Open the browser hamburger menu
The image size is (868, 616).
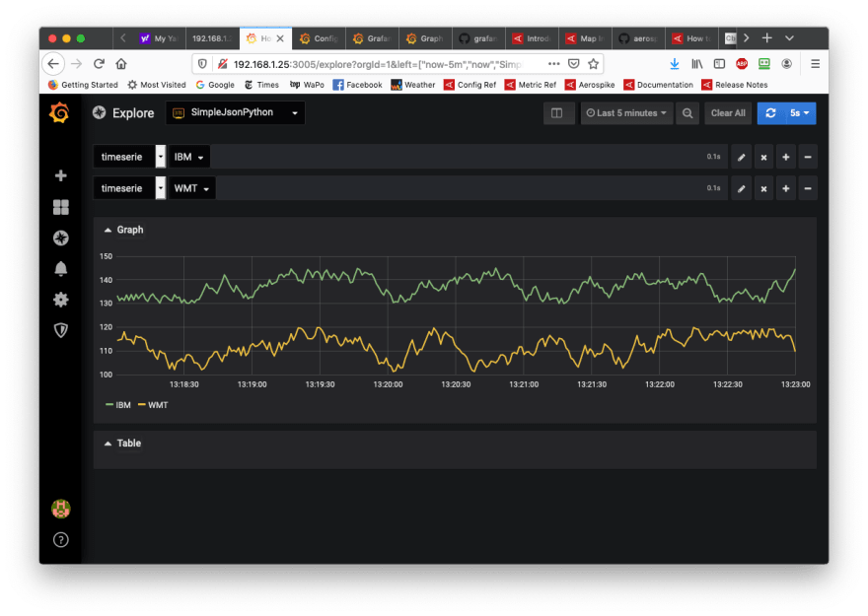(815, 64)
